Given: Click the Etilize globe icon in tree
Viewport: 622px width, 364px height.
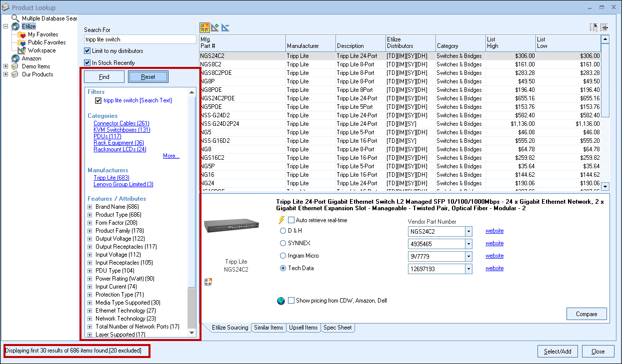Looking at the screenshot, I should coord(15,26).
